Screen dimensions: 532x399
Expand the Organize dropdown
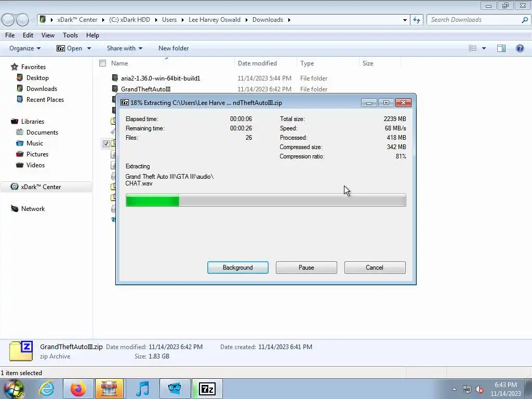25,48
